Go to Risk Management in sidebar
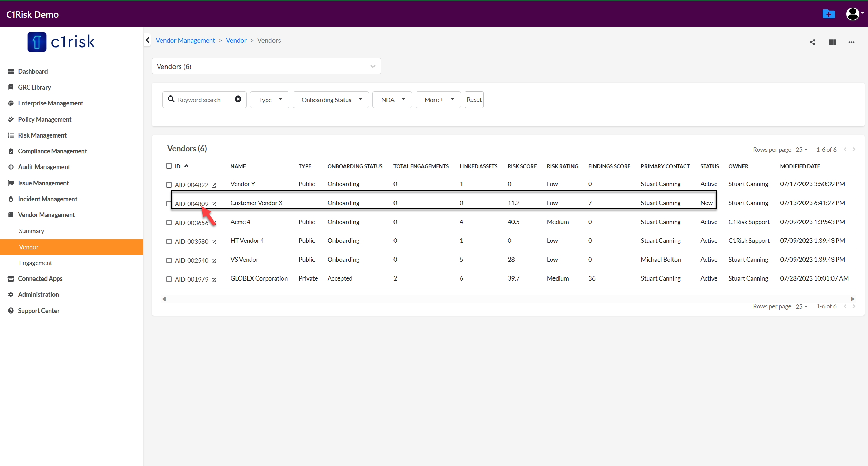This screenshot has height=466, width=868. tap(42, 135)
